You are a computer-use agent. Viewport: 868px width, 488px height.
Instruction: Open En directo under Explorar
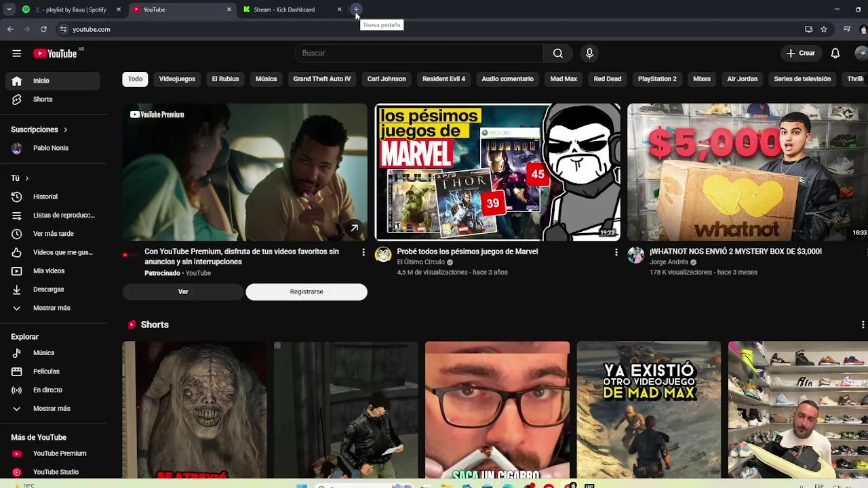click(53, 390)
